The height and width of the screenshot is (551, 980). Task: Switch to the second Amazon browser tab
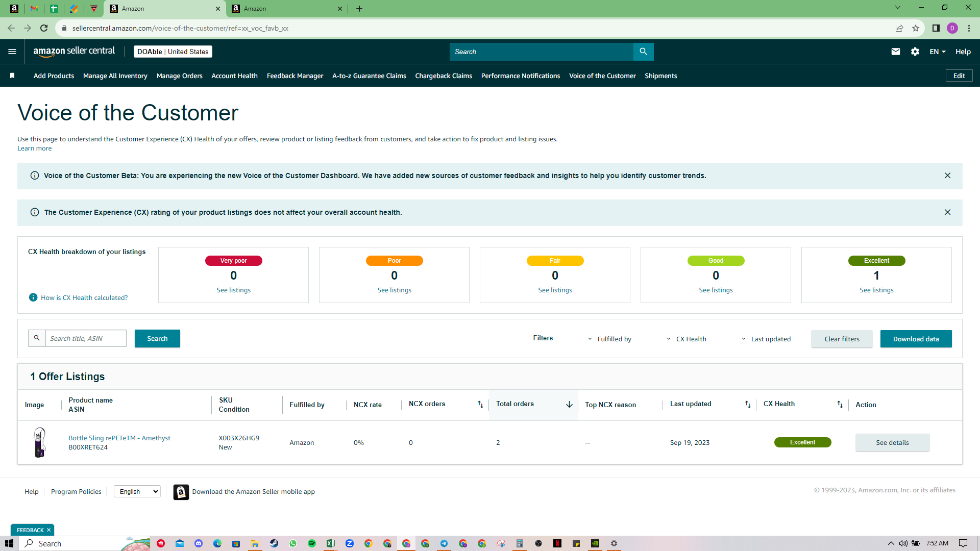pos(286,9)
